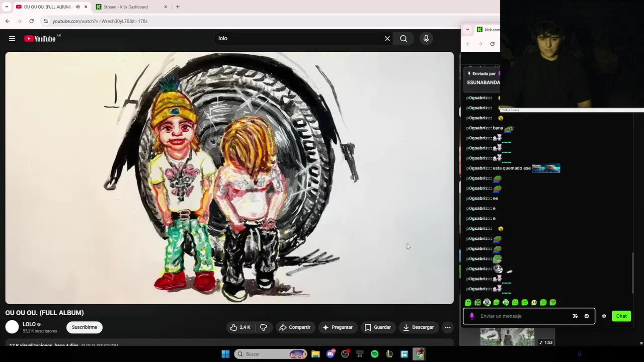644x362 pixels.
Task: Open File Explorer from taskbar
Action: (x=315, y=354)
